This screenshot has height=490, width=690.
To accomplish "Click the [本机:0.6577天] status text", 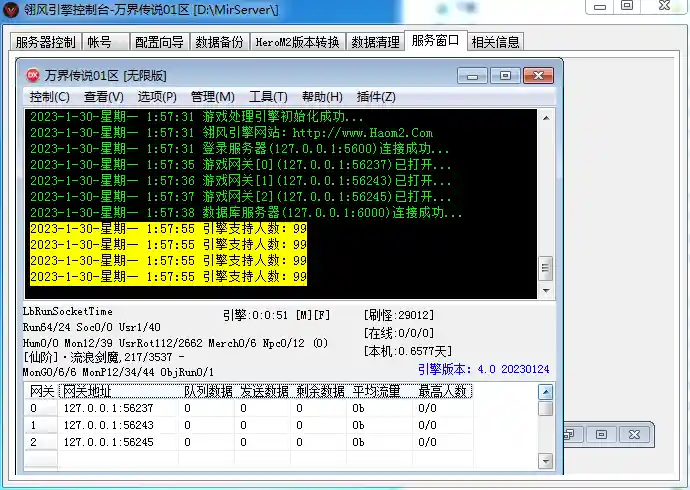I will tap(408, 351).
